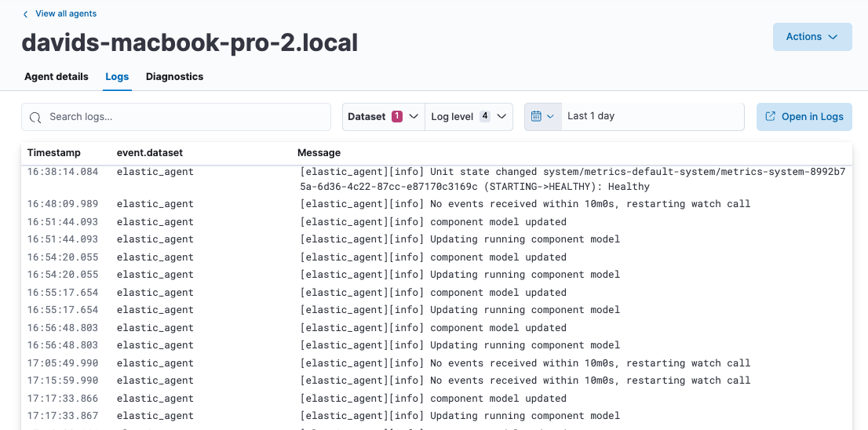Select the Logs tab
Image resolution: width=868 pixels, height=430 pixels.
(117, 77)
